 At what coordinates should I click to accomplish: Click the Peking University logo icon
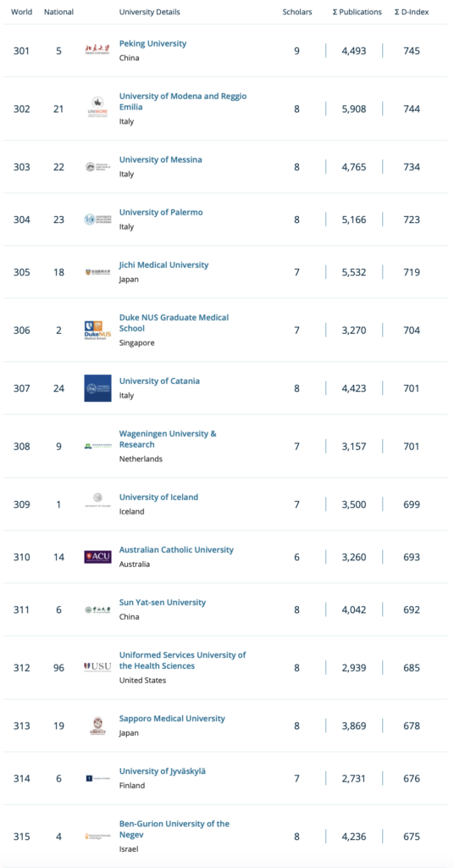(97, 50)
